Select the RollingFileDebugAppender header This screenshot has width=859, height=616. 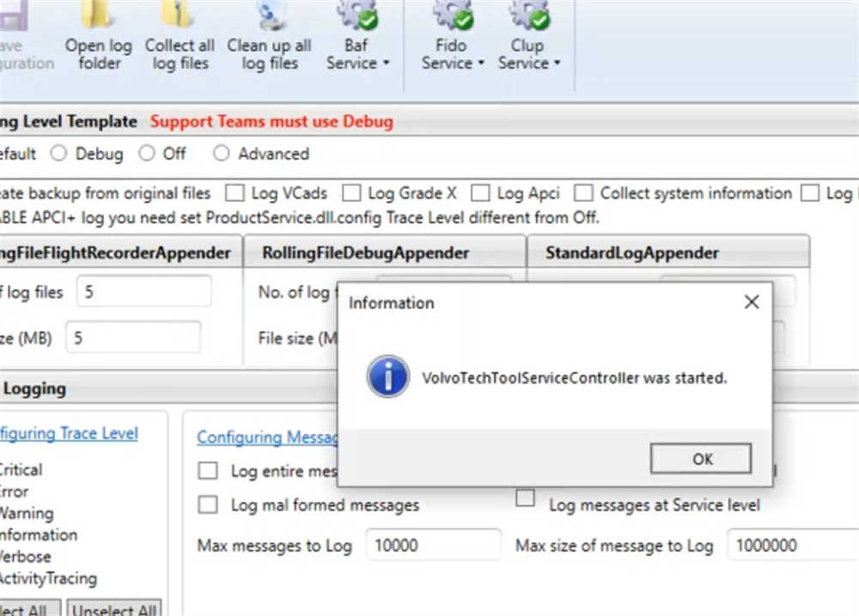[385, 253]
